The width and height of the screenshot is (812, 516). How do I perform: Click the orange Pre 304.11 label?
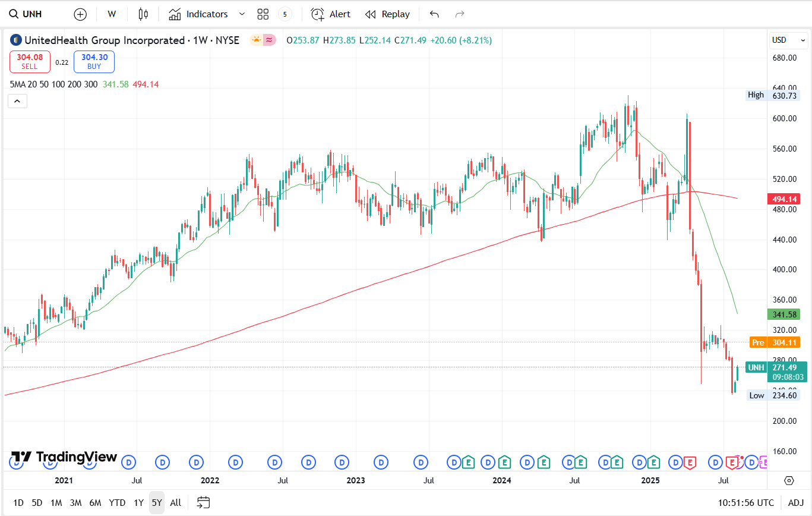click(x=775, y=342)
